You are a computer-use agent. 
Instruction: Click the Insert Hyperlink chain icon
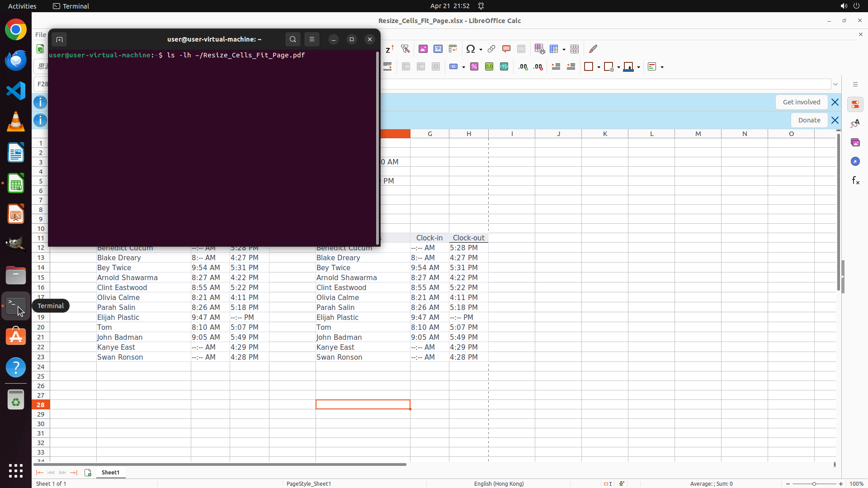pos(491,49)
